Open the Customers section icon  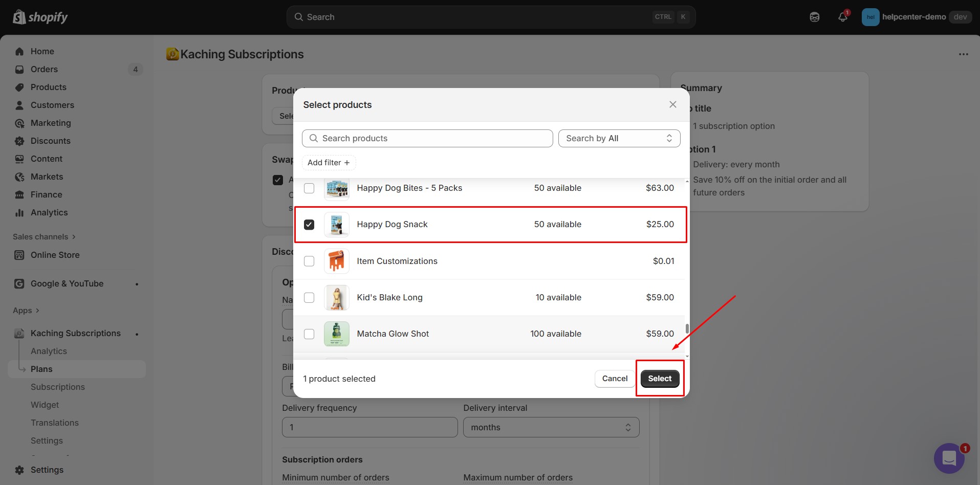tap(19, 105)
